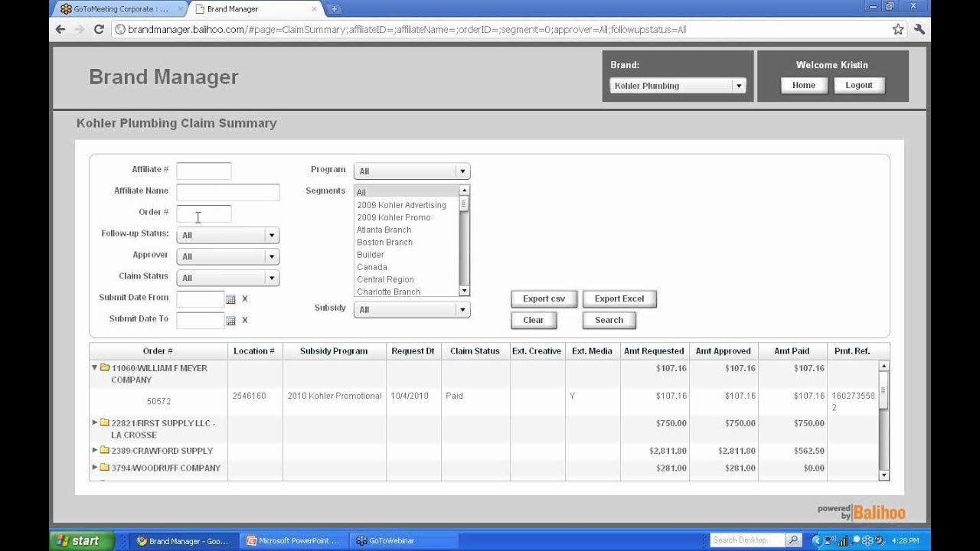Log out of Brand Manager
This screenshot has width=980, height=551.
coord(859,86)
